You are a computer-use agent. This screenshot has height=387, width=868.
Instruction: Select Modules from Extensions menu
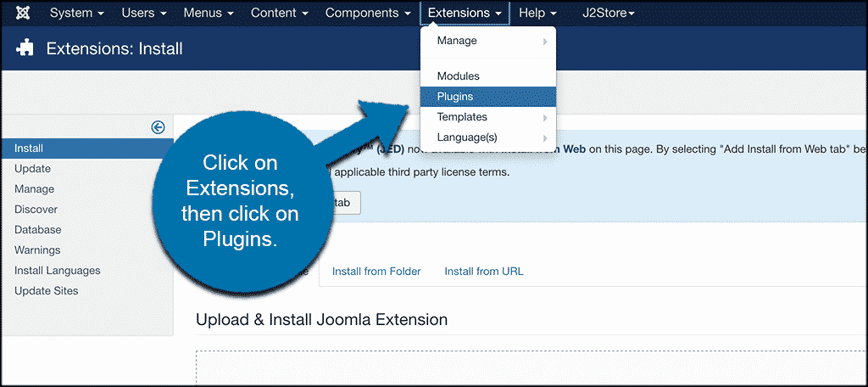[x=488, y=76]
